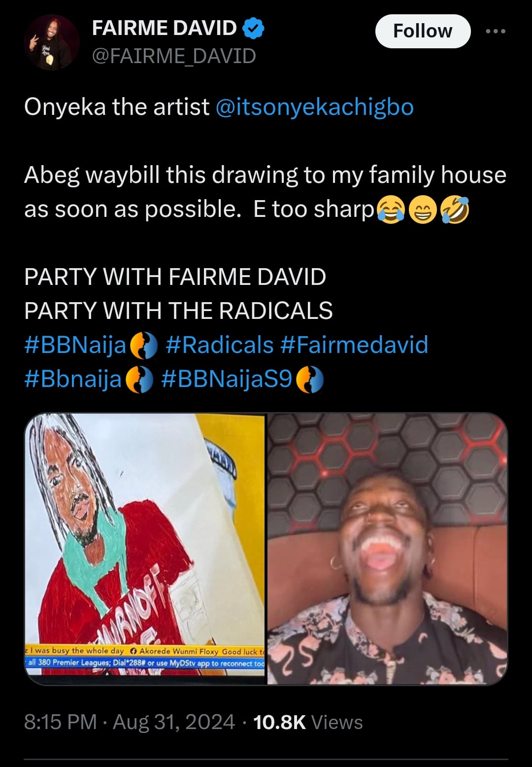The image size is (532, 767).
Task: Click the blue verified badge
Action: coord(254,29)
